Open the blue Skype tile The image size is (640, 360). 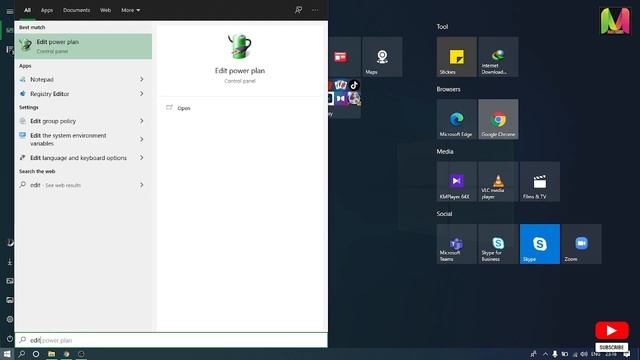click(x=540, y=244)
